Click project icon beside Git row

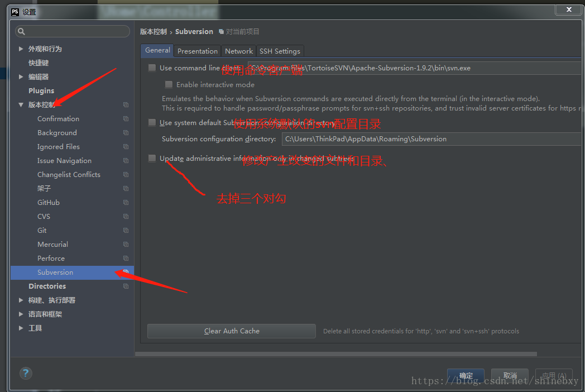[126, 231]
